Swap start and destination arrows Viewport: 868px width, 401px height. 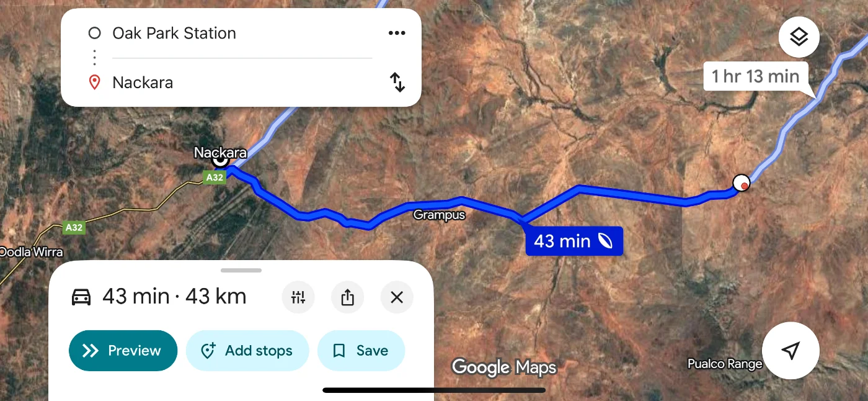397,83
